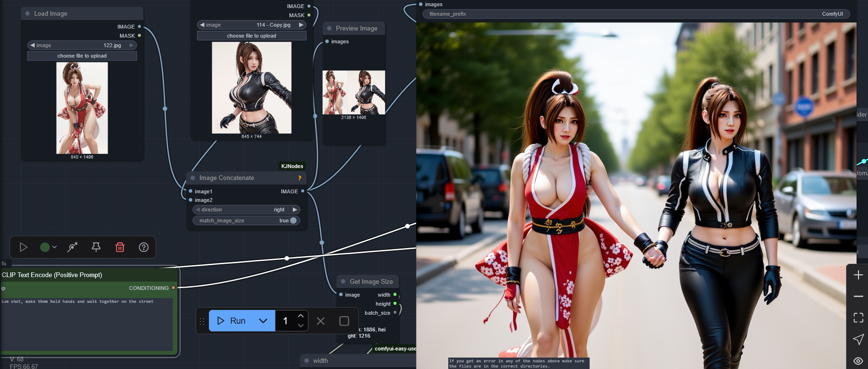Decrease batch count with down arrow
Image resolution: width=868 pixels, height=369 pixels.
(300, 326)
